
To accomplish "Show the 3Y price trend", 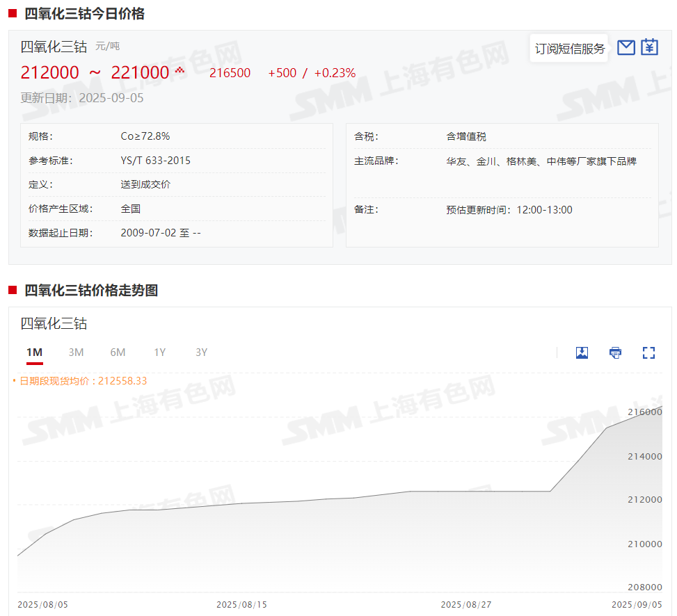I will 201,352.
